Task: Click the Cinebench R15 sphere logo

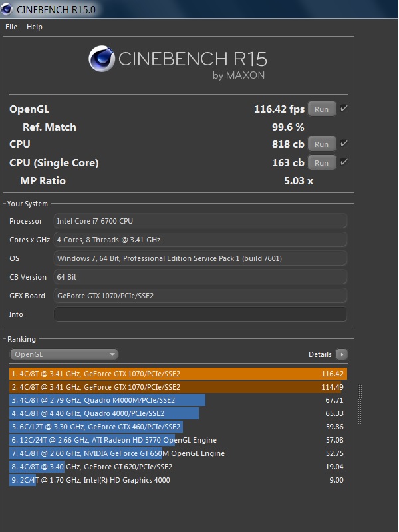Action: 102,59
